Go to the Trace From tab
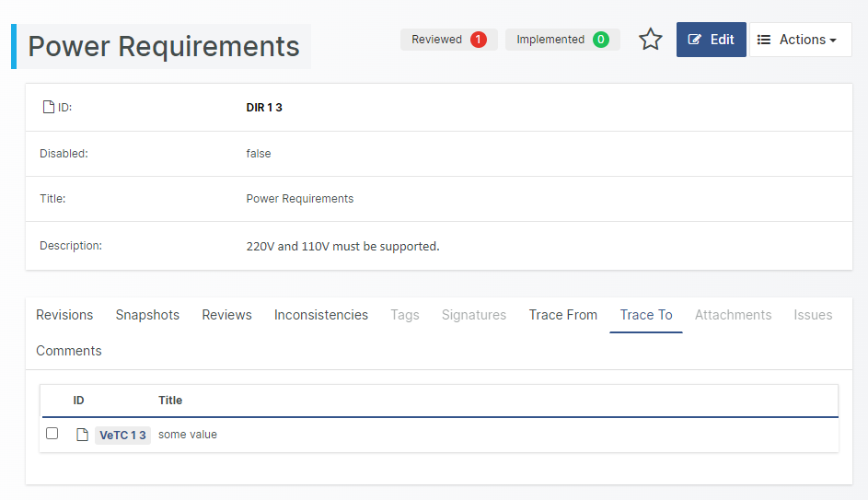This screenshot has height=500, width=868. coord(562,315)
